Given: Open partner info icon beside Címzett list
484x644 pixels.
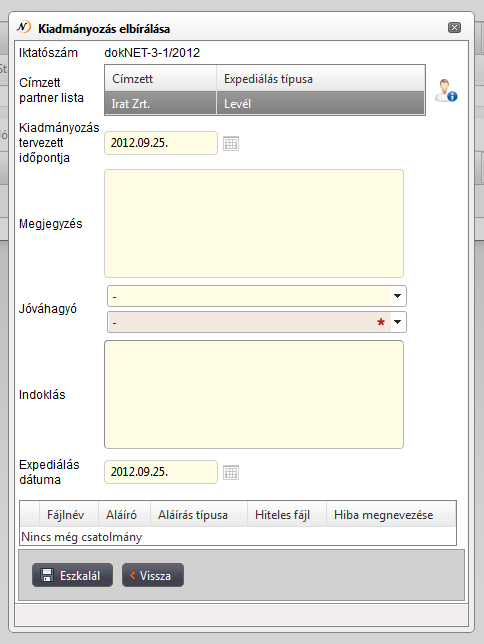Looking at the screenshot, I should (446, 90).
